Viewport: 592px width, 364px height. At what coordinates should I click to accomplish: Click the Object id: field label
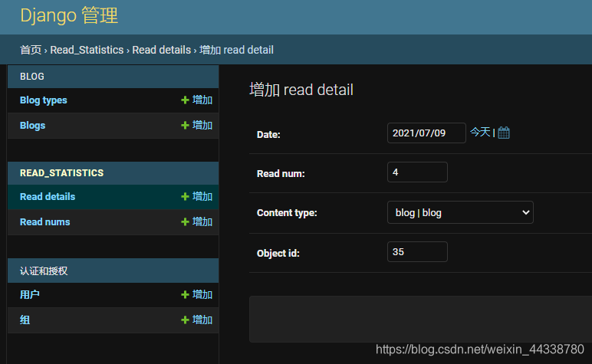278,254
